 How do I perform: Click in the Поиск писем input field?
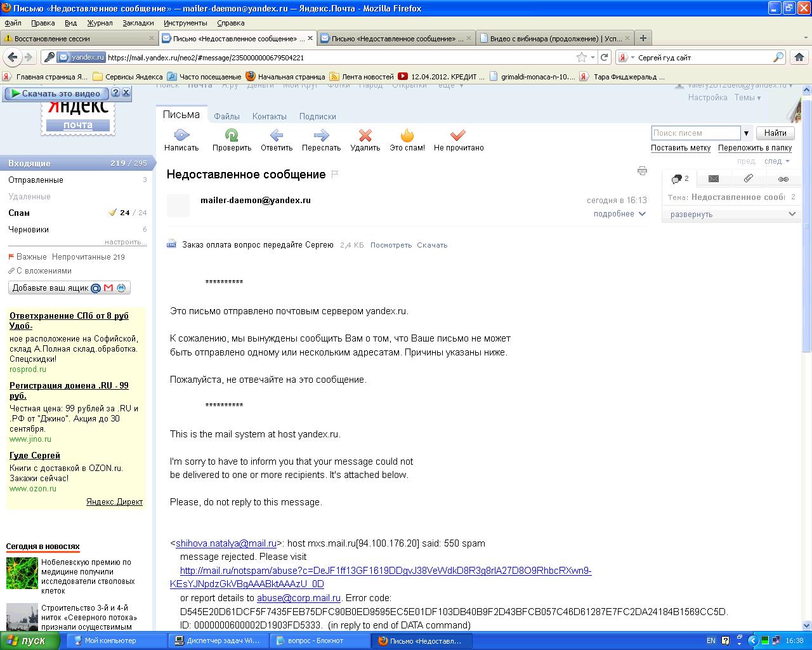pyautogui.click(x=696, y=133)
